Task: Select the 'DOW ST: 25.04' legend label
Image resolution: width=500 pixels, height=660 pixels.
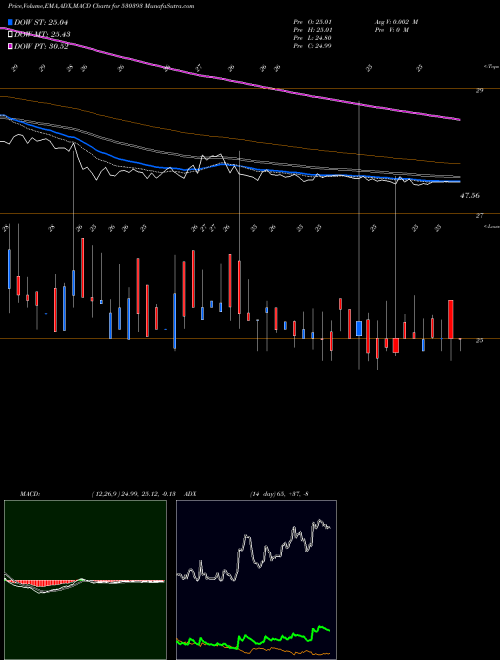Action: coord(41,22)
